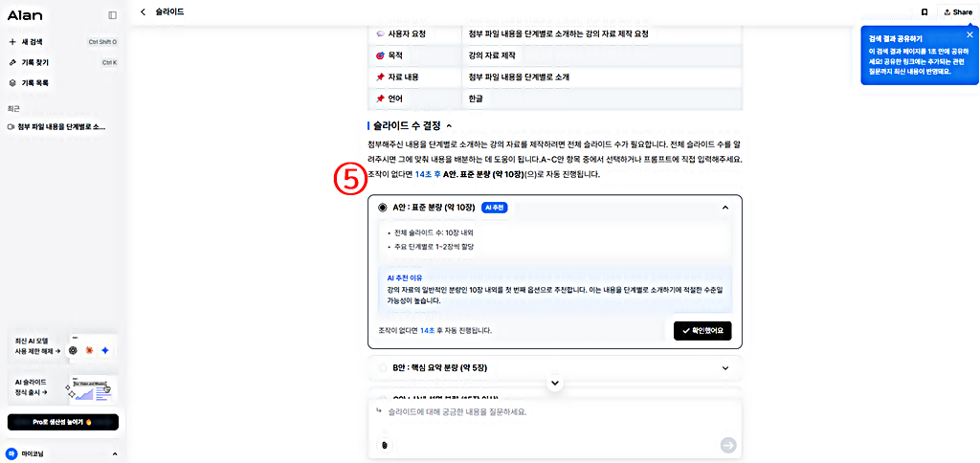Open the 최신 AI 모델 사용 제한 해제 banner
The height and width of the screenshot is (463, 980).
pos(62,345)
